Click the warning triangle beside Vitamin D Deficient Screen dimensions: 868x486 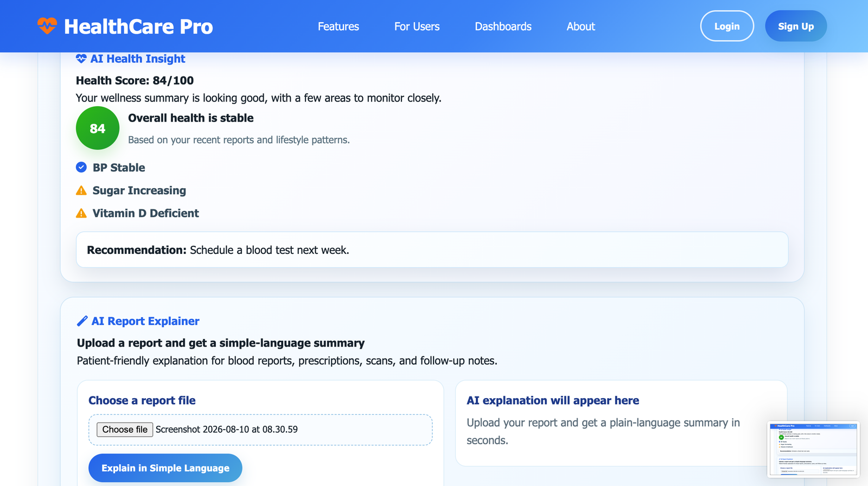coord(81,213)
